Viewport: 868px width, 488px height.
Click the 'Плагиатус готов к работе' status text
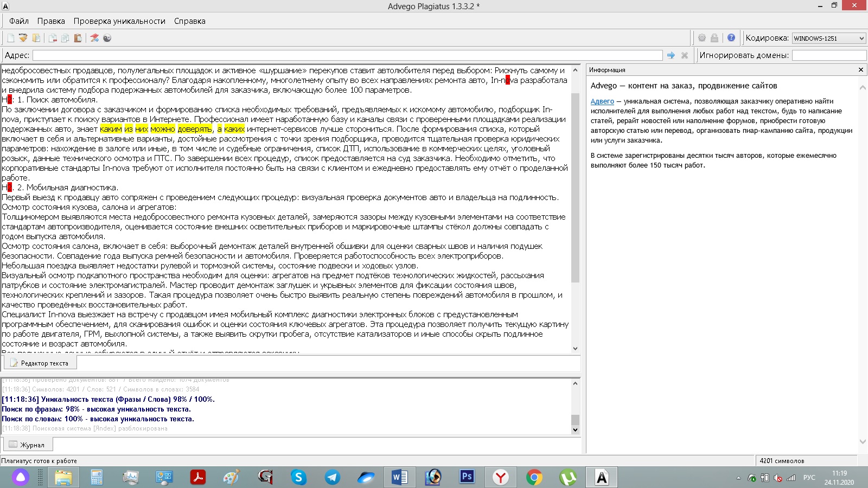(39, 461)
